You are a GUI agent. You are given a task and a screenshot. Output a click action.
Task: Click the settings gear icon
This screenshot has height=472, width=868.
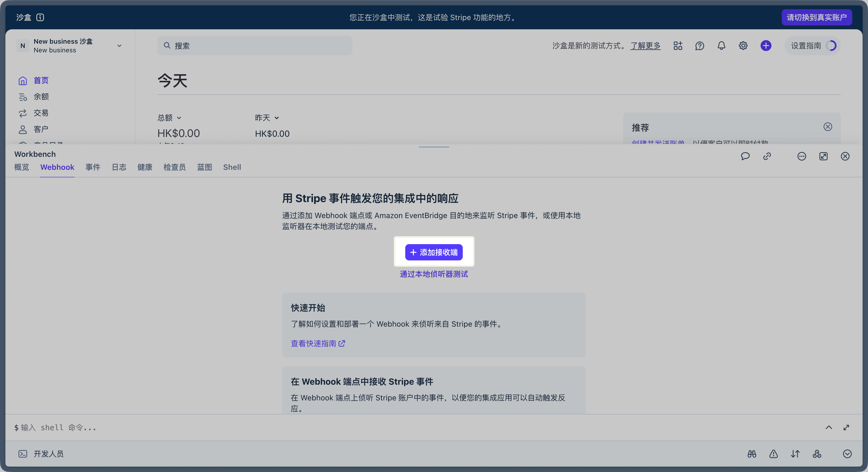[x=743, y=46]
